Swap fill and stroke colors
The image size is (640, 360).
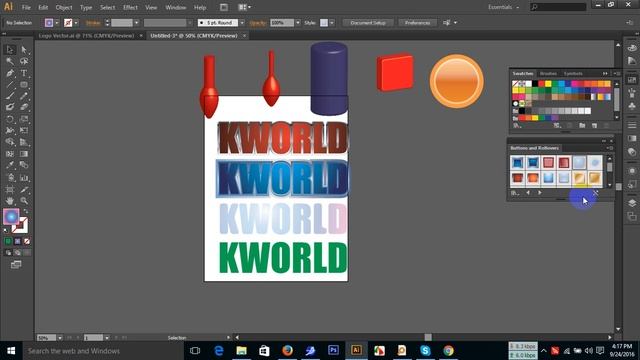click(x=26, y=211)
